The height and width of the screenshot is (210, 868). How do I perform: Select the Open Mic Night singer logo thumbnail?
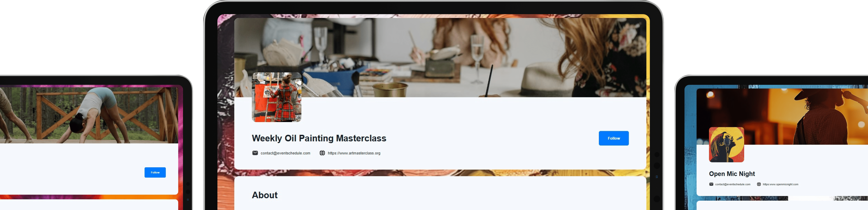[726, 145]
